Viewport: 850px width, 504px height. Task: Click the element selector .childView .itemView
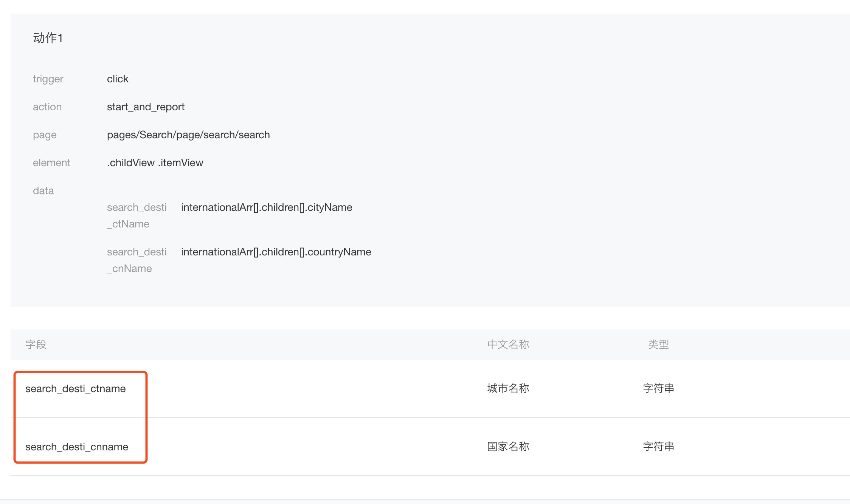(155, 163)
